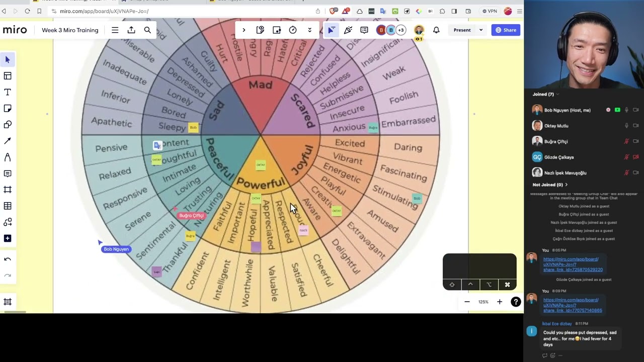644x362 pixels.
Task: Open the second Miro link sent at 8:09 PM
Action: click(572, 305)
